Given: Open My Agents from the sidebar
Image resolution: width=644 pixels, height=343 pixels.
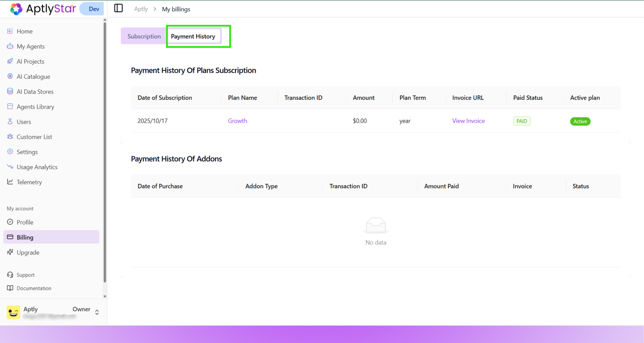Looking at the screenshot, I should (x=31, y=46).
